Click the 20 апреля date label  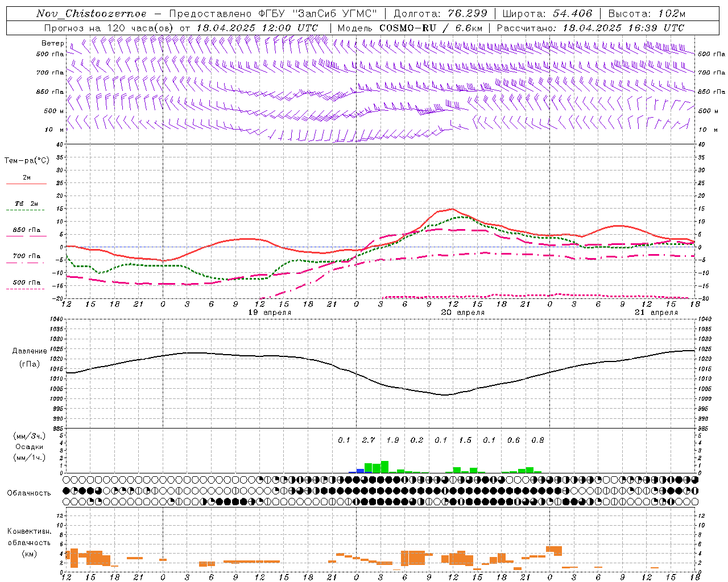[x=463, y=313]
